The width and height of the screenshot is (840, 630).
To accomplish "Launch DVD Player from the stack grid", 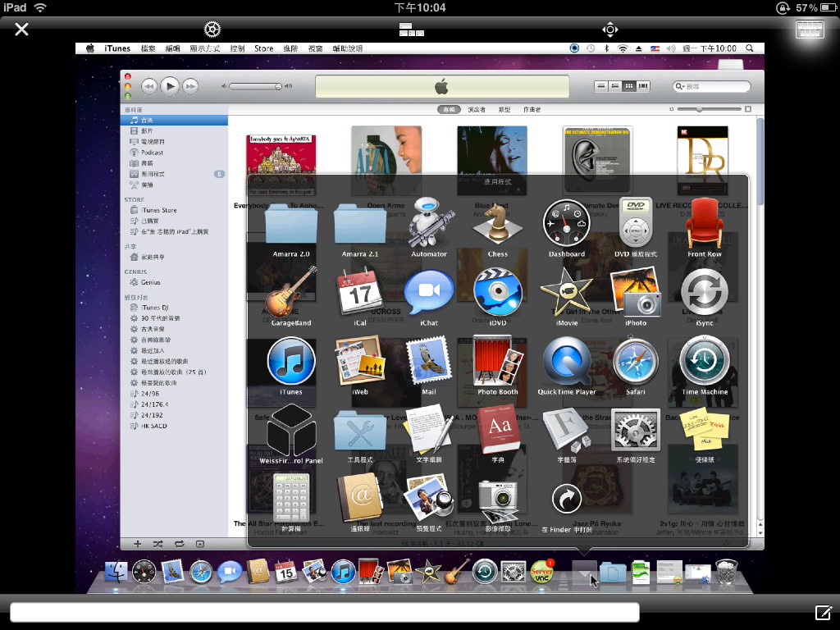I will click(x=636, y=223).
